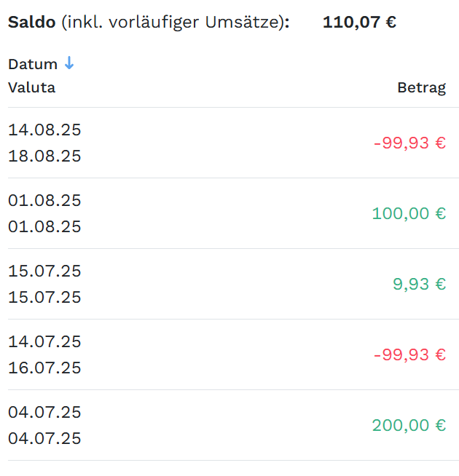Click the blue sort arrow next to Datum
Screen dimensions: 459x476
[69, 63]
